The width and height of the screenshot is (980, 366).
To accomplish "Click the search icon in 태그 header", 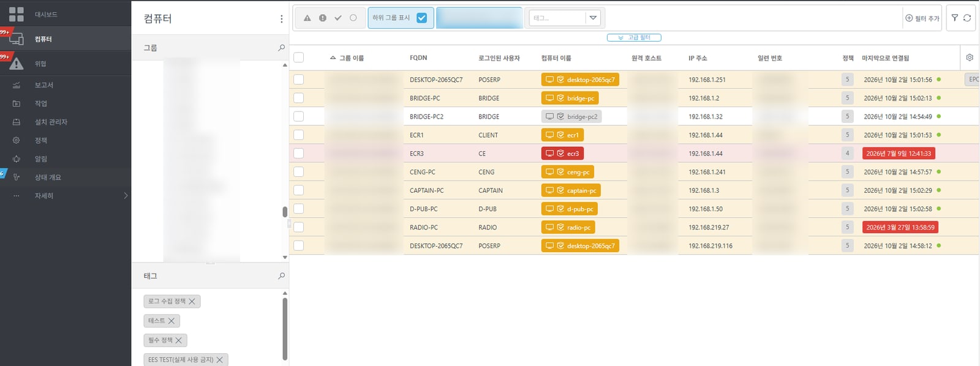I will 281,276.
